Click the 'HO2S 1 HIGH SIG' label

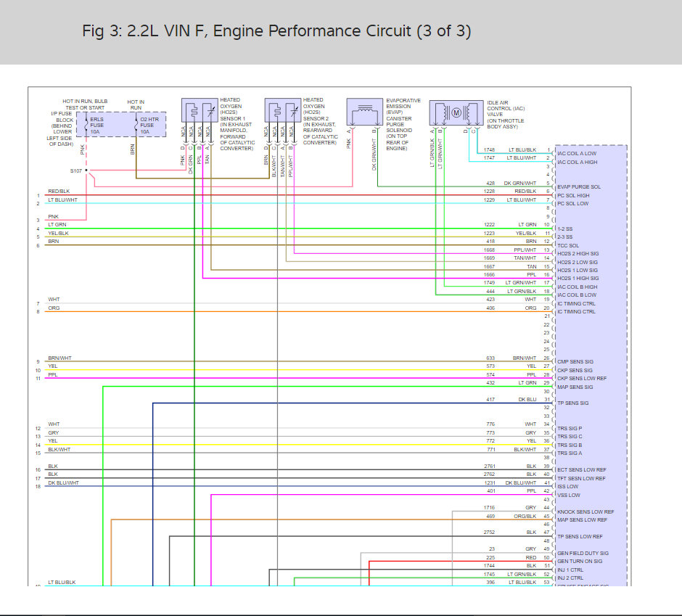(x=578, y=279)
